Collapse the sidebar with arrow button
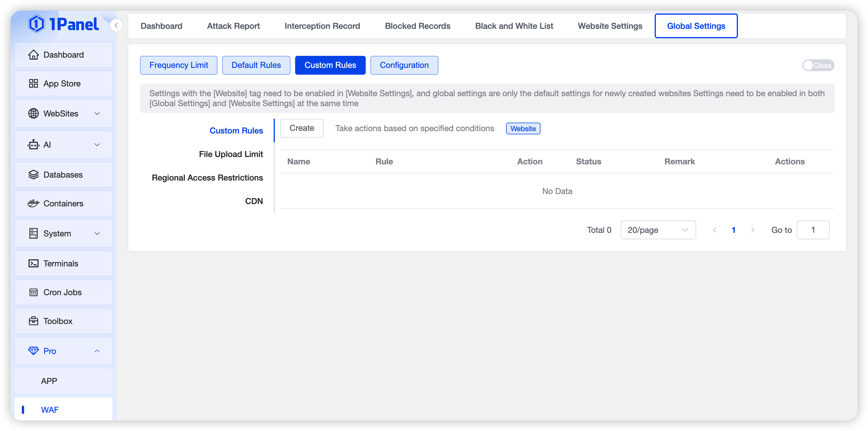Screen dimensions: 868x431 click(116, 25)
